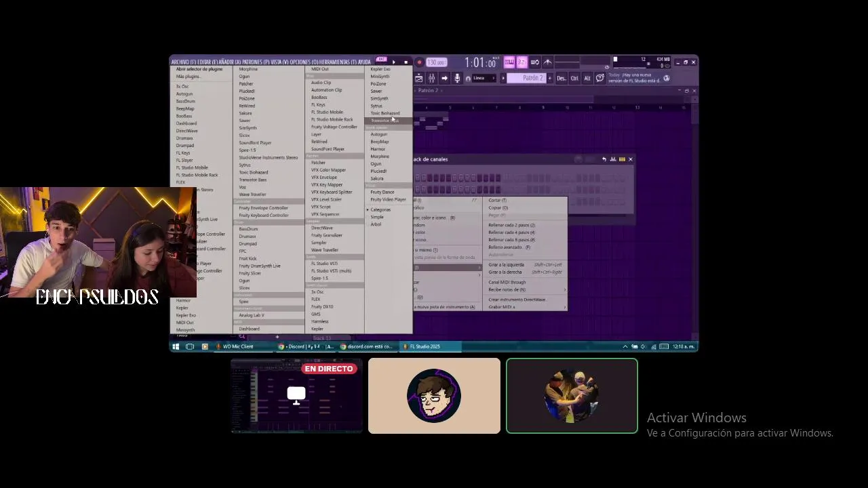The width and height of the screenshot is (868, 488).
Task: Open the Patrón 2 pattern selector
Action: tap(526, 79)
